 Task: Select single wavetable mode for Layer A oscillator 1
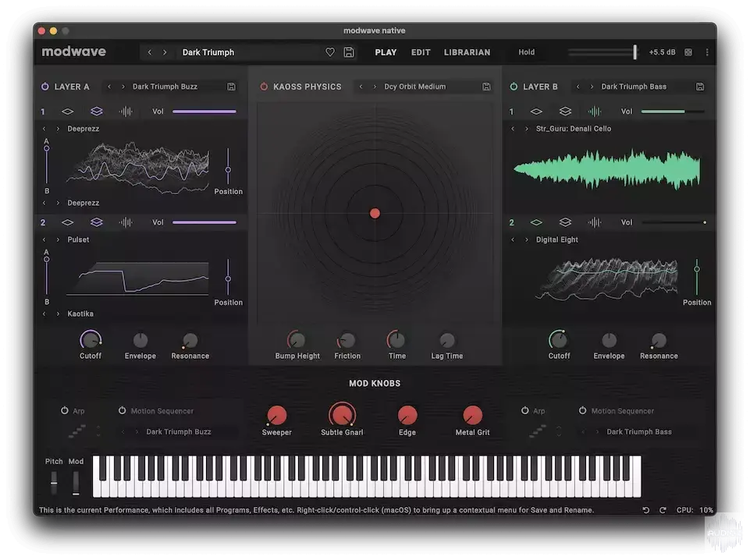(x=67, y=112)
